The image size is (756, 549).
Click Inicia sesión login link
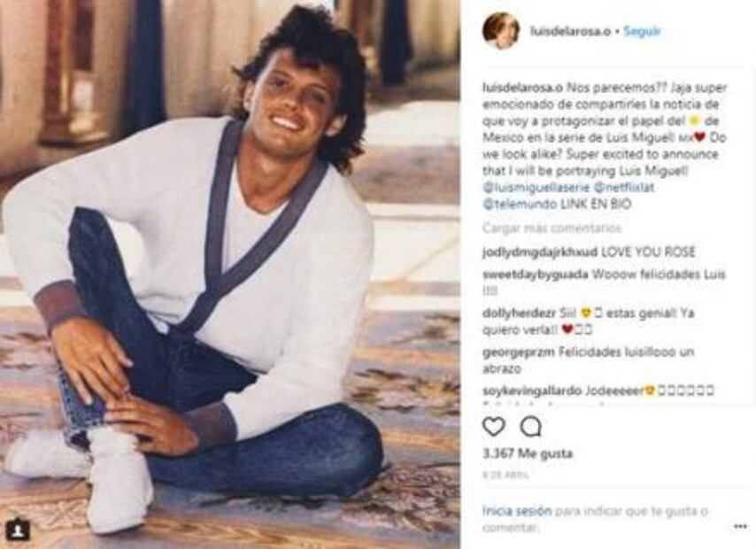pyautogui.click(x=517, y=511)
